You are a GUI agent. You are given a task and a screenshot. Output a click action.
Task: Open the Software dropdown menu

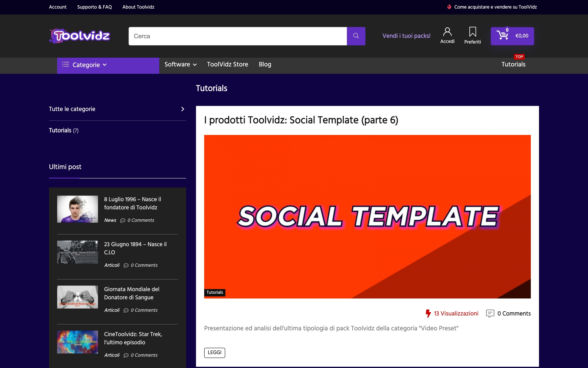pyautogui.click(x=180, y=64)
